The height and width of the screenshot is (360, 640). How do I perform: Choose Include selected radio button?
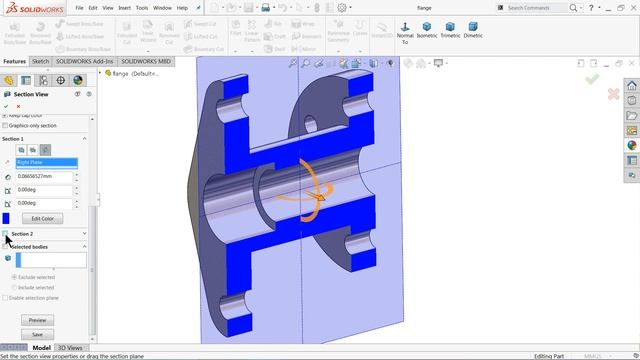pos(14,287)
